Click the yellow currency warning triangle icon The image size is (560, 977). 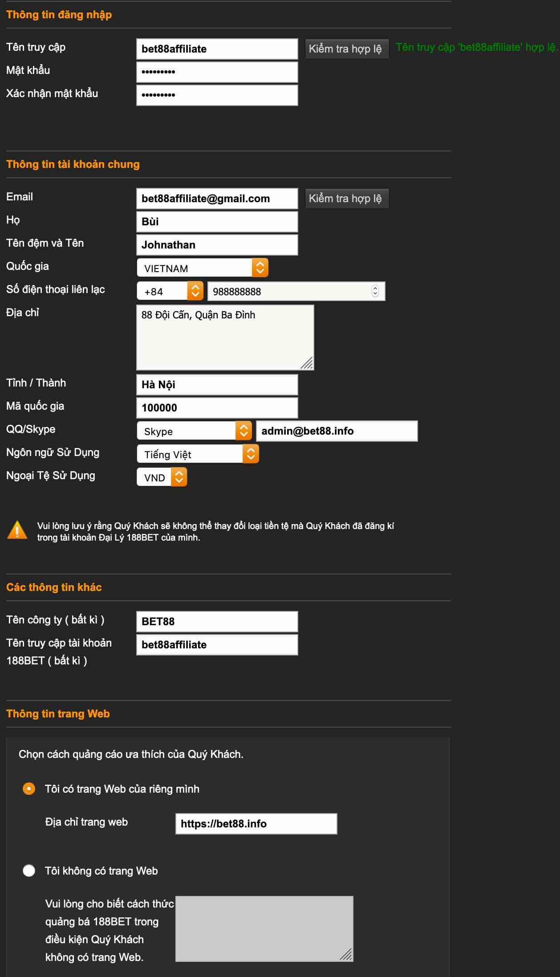[17, 530]
